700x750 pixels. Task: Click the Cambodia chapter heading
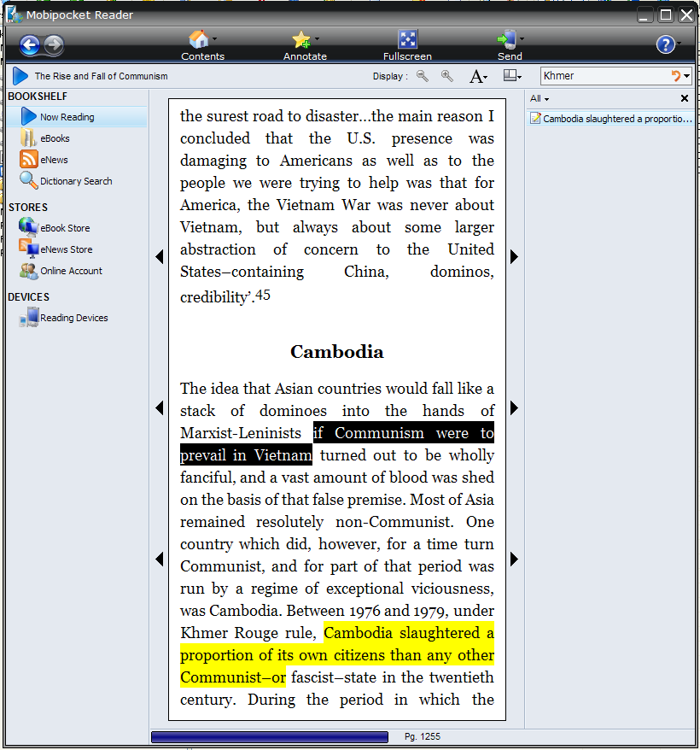[337, 352]
